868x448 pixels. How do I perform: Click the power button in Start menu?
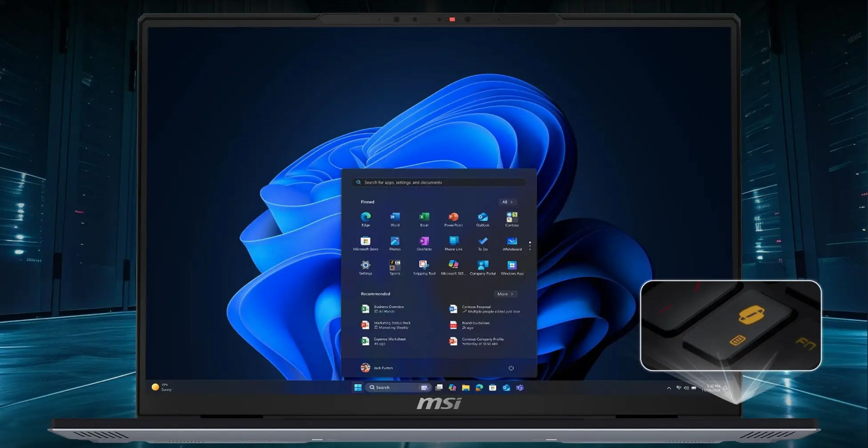click(x=511, y=368)
